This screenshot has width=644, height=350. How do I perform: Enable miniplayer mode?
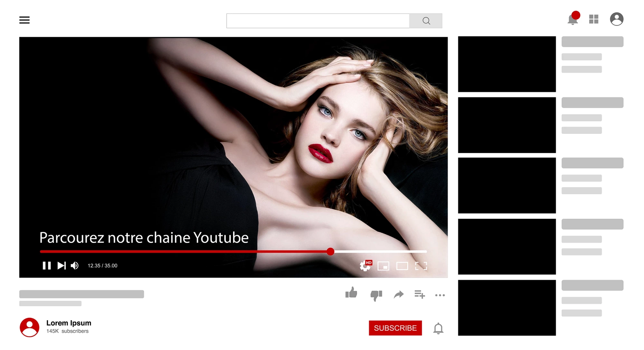(x=383, y=266)
